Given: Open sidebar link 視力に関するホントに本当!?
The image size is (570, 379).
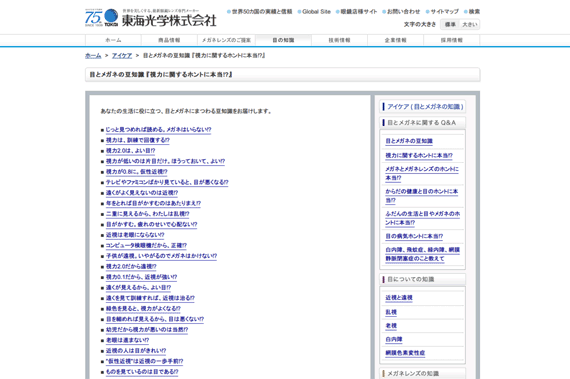Looking at the screenshot, I should click(419, 156).
